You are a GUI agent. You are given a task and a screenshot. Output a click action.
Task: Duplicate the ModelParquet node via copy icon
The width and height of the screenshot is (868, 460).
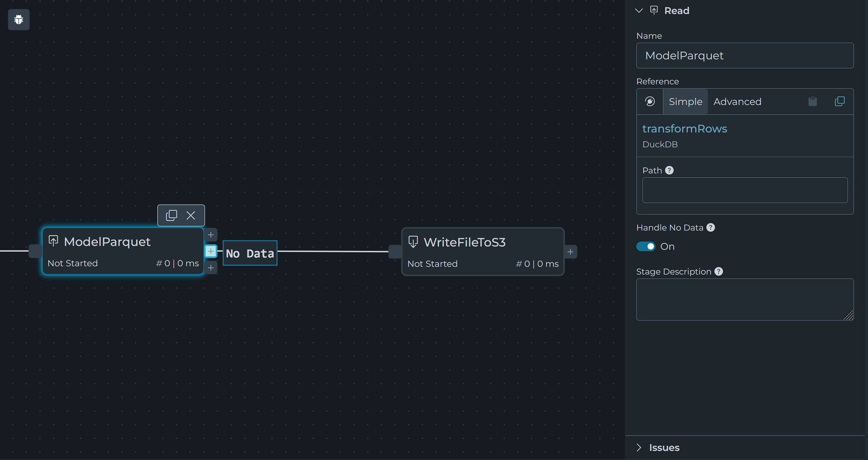coord(172,215)
